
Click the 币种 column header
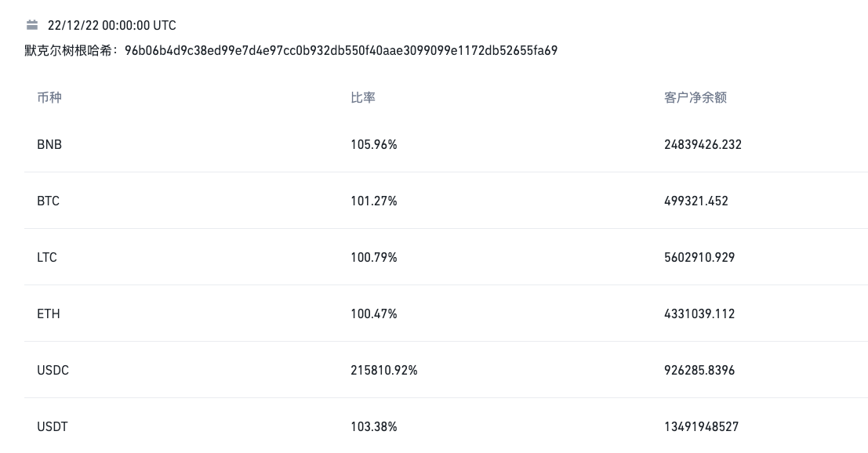pos(49,98)
